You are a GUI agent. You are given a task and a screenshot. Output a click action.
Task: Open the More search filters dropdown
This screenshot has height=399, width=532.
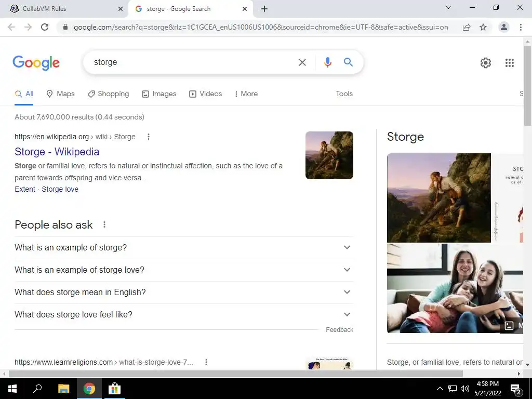click(x=246, y=94)
